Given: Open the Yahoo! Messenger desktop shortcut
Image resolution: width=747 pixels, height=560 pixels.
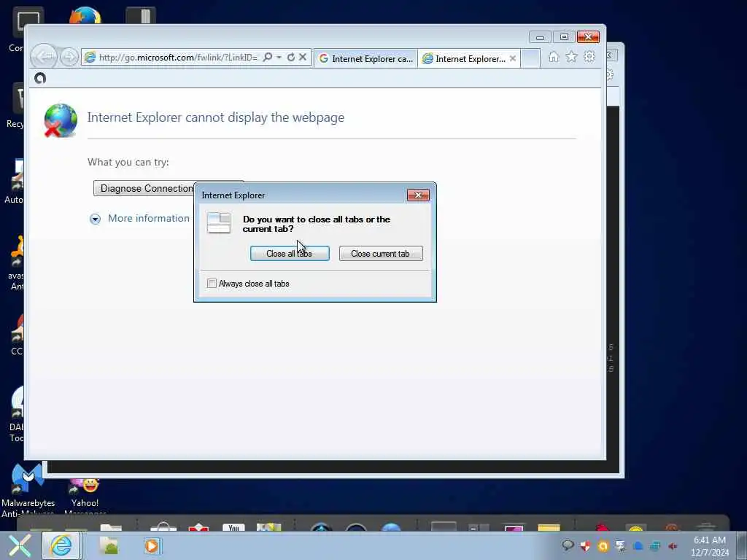Looking at the screenshot, I should (85, 496).
